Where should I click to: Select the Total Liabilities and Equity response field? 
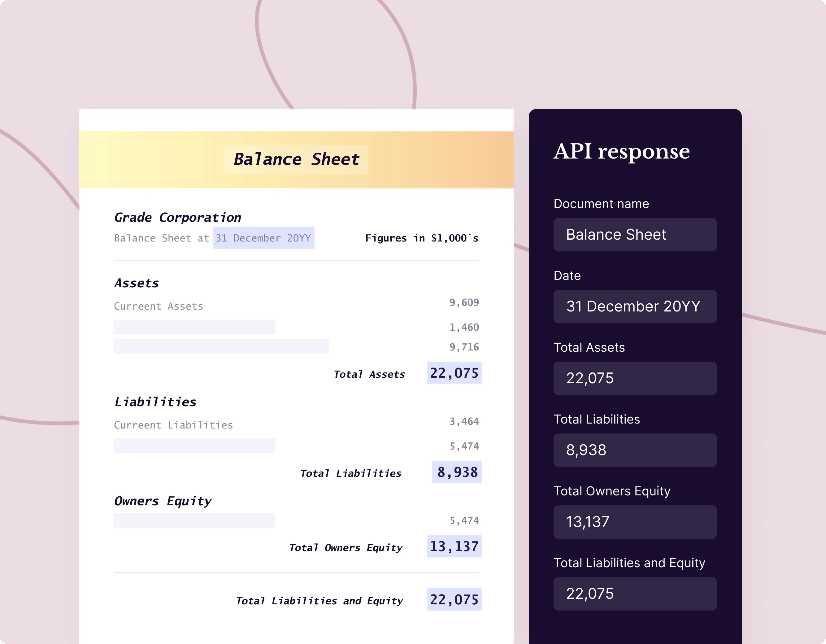tap(635, 594)
